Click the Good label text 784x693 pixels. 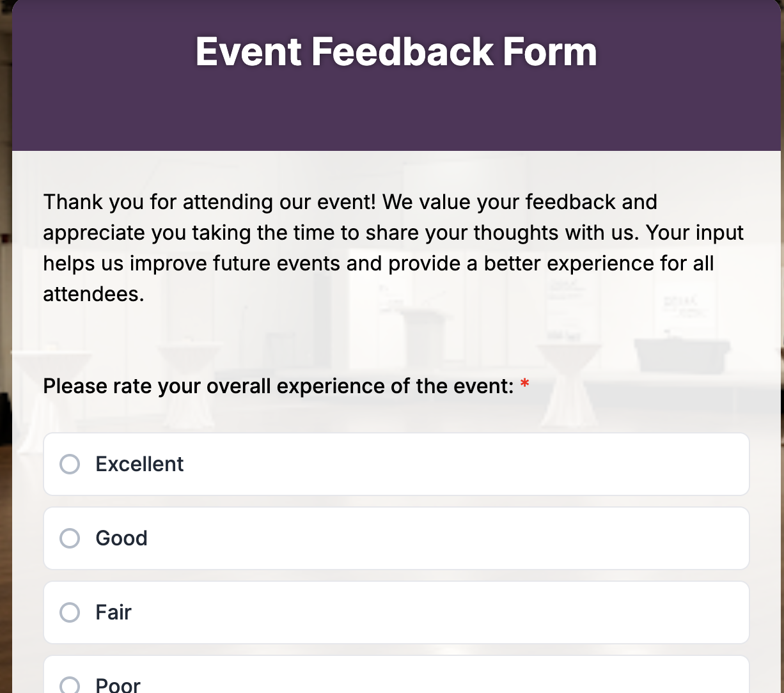[122, 538]
